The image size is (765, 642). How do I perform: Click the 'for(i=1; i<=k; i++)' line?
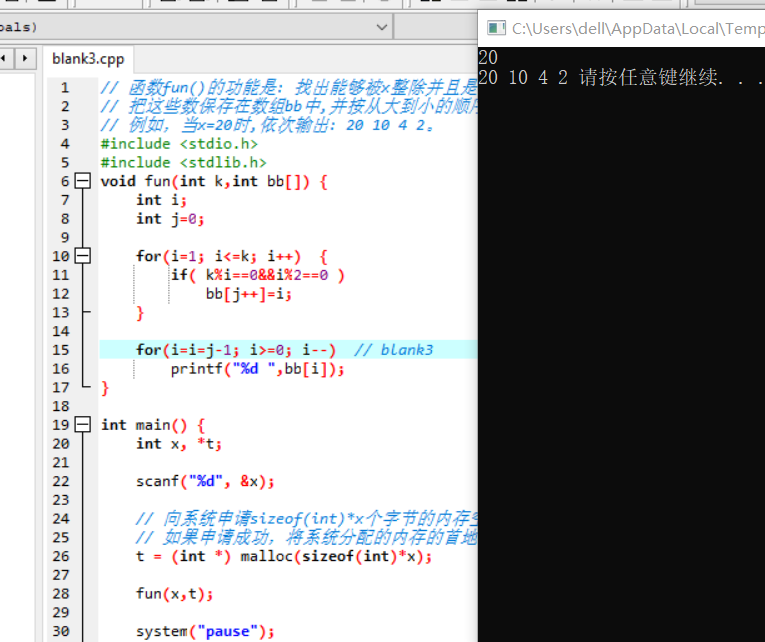pos(232,257)
